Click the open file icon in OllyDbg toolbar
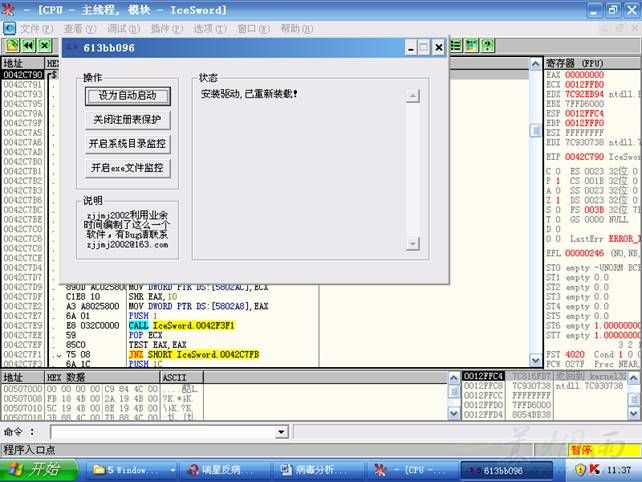Viewport: 642px width, 482px height. pos(12,45)
